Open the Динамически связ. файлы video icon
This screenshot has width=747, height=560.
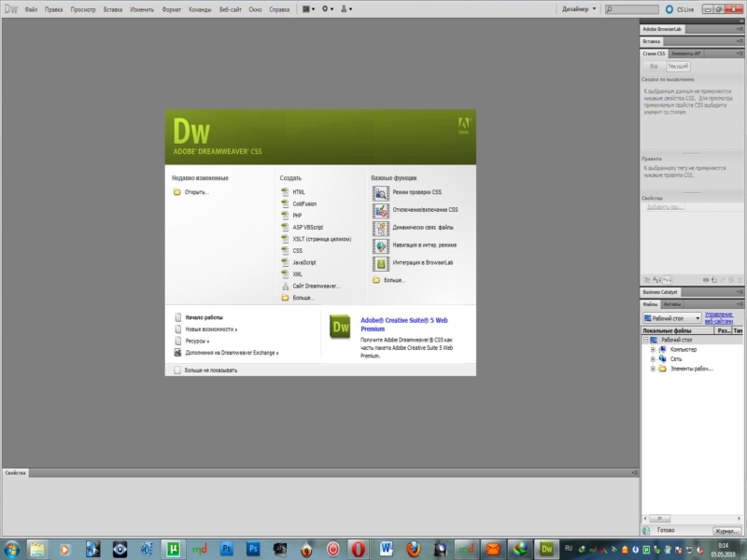coord(381,228)
